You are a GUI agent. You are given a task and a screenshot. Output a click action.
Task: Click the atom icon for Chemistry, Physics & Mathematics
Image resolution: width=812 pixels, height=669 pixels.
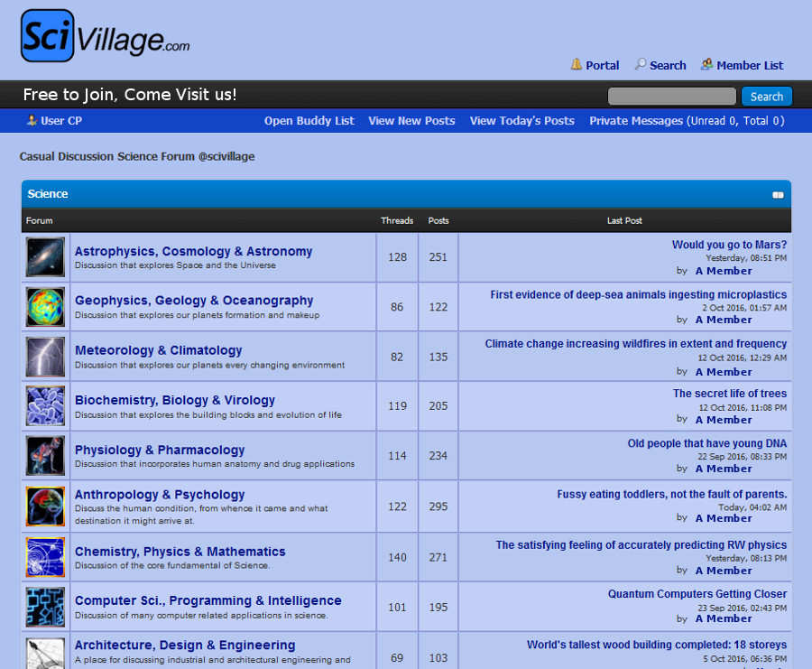click(45, 556)
